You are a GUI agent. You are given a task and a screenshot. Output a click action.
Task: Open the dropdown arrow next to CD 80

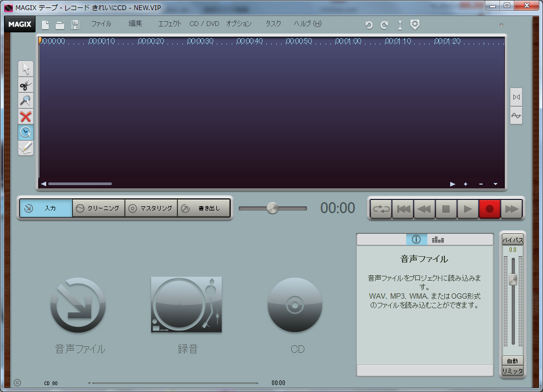tap(89, 383)
